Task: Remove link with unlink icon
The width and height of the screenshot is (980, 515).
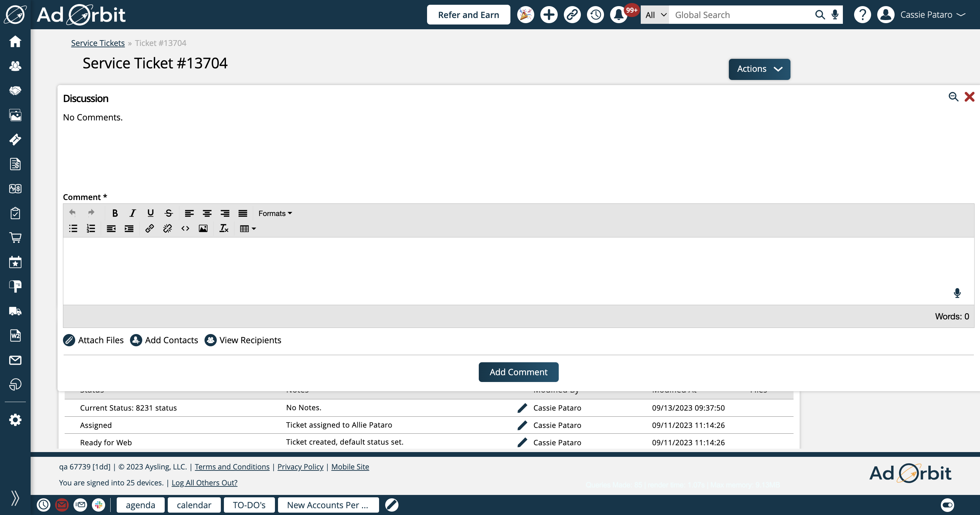Action: [x=167, y=228]
